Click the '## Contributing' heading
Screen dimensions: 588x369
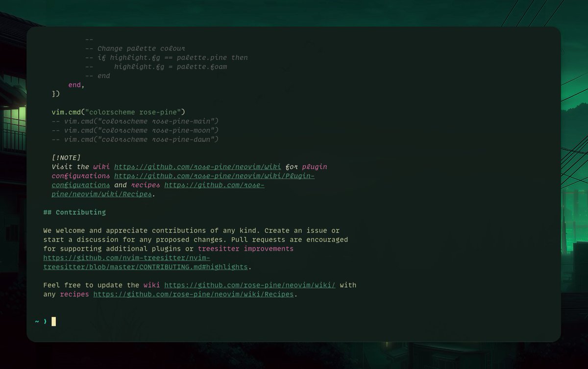(x=74, y=212)
